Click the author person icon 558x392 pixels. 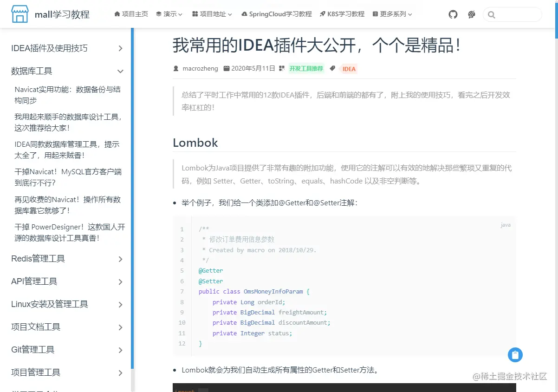tap(176, 69)
